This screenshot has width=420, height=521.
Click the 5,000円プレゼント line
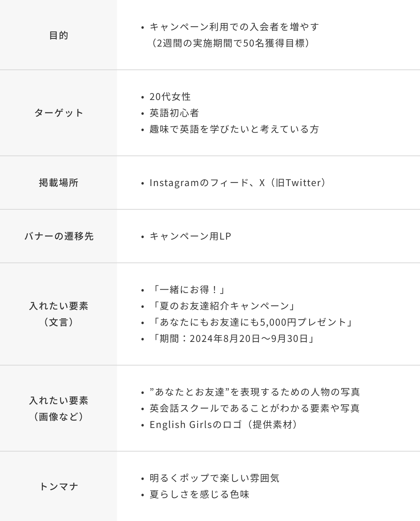[x=252, y=322]
